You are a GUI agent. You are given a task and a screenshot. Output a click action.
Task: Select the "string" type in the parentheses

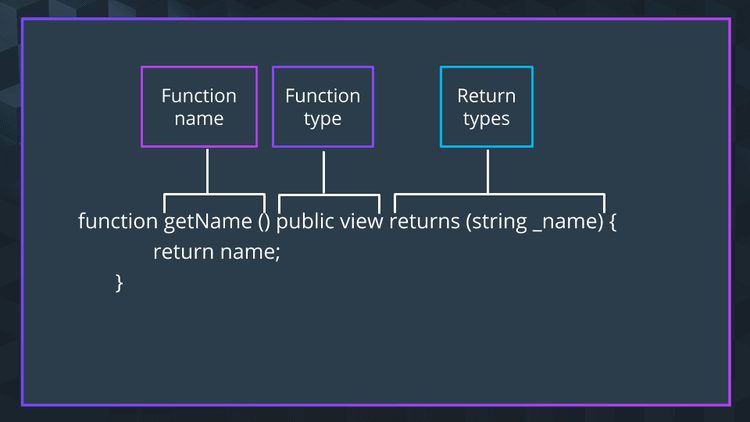pos(500,221)
